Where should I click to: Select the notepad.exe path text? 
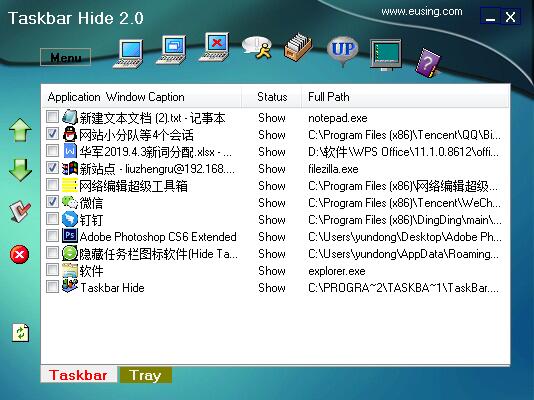click(x=337, y=118)
